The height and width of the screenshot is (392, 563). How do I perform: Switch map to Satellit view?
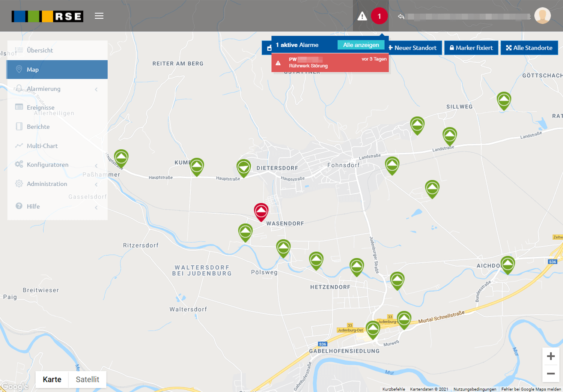click(x=87, y=379)
